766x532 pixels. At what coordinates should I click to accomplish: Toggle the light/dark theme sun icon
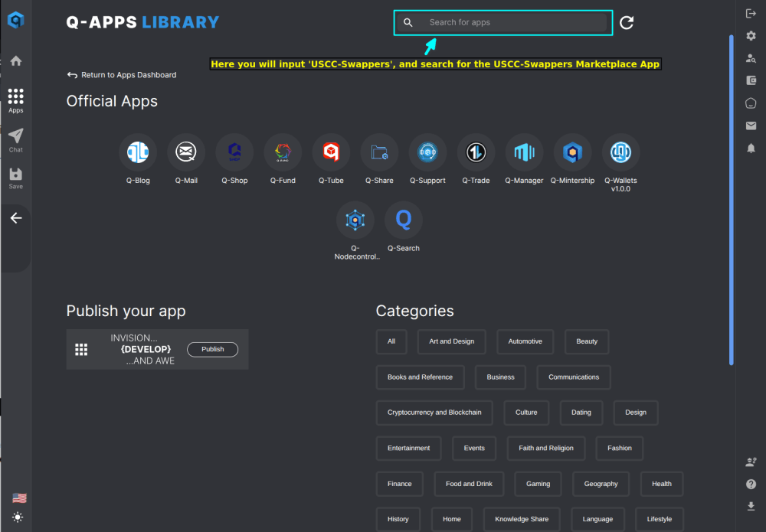[x=17, y=517]
